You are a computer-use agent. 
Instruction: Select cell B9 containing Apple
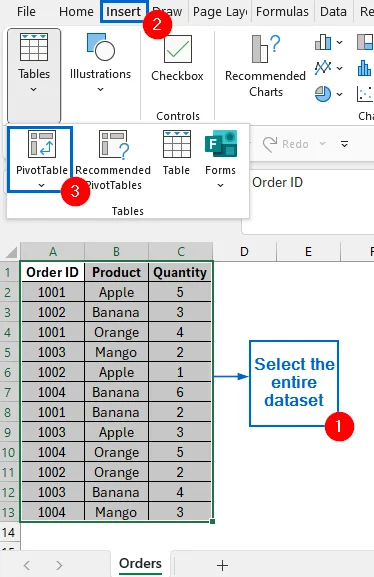point(116,432)
